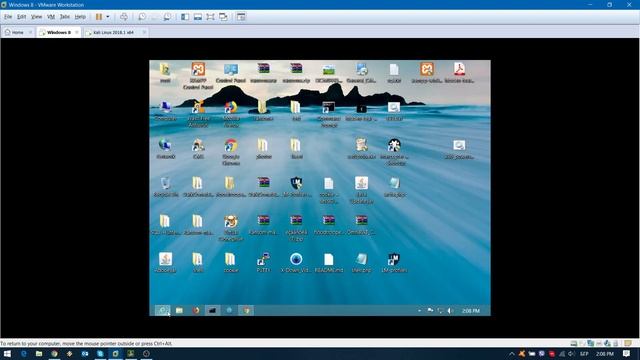Expand hidden icons chevron in the host tray

point(511,353)
